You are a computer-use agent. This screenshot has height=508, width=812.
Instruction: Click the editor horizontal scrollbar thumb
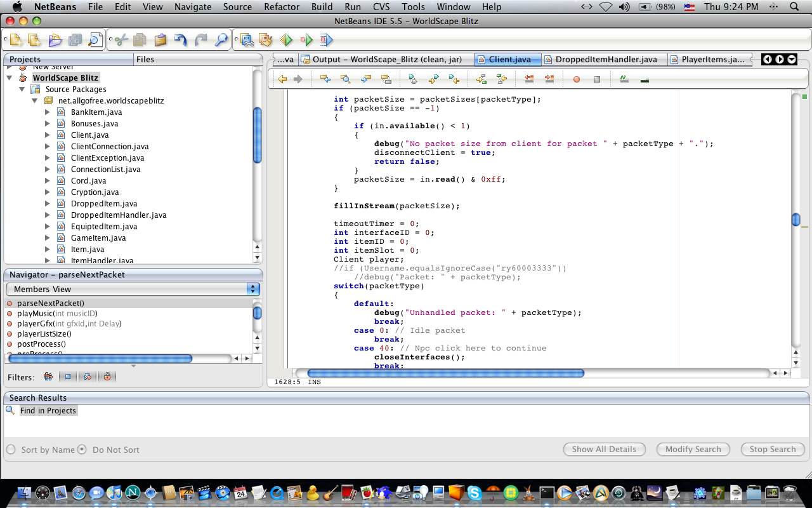coord(445,373)
